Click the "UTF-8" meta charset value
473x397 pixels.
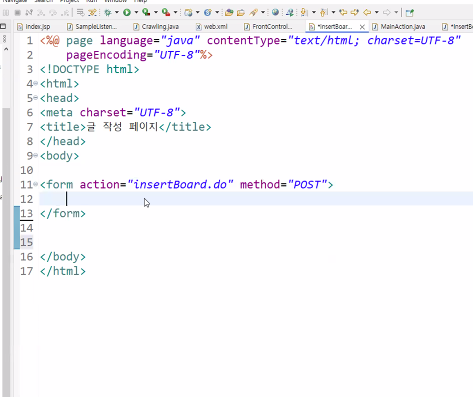[157, 112]
